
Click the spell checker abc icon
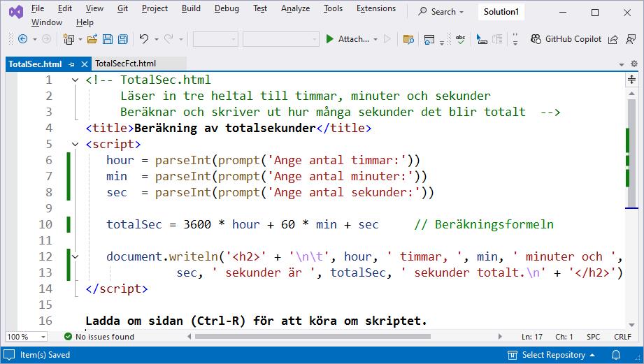[460, 39]
